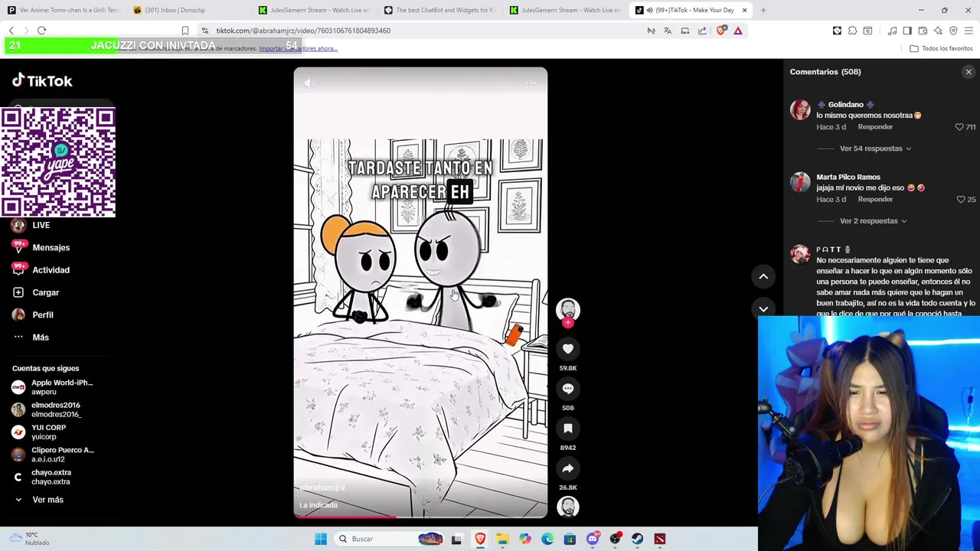Open Marta Pilco Ramos username link

click(x=848, y=178)
